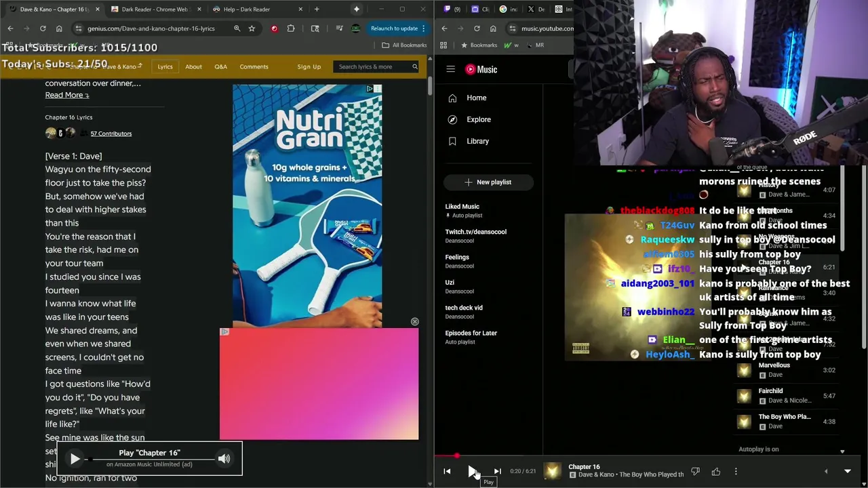The image size is (868, 488).
Task: Open the 57 Contributors link
Action: [x=111, y=134]
